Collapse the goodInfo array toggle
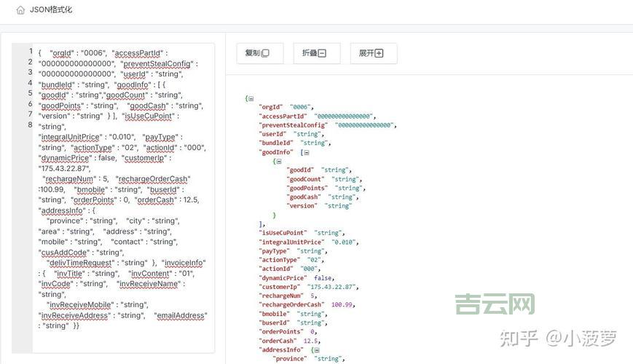633x364 pixels. (306, 152)
